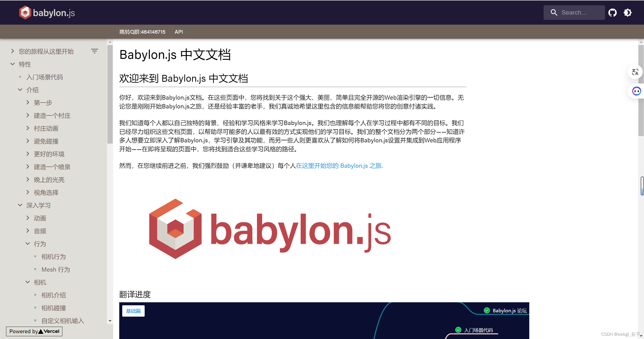Screen dimensions: 644x339
Task: Select the 相机碰撞 item in the sidebar
Action: 53,308
